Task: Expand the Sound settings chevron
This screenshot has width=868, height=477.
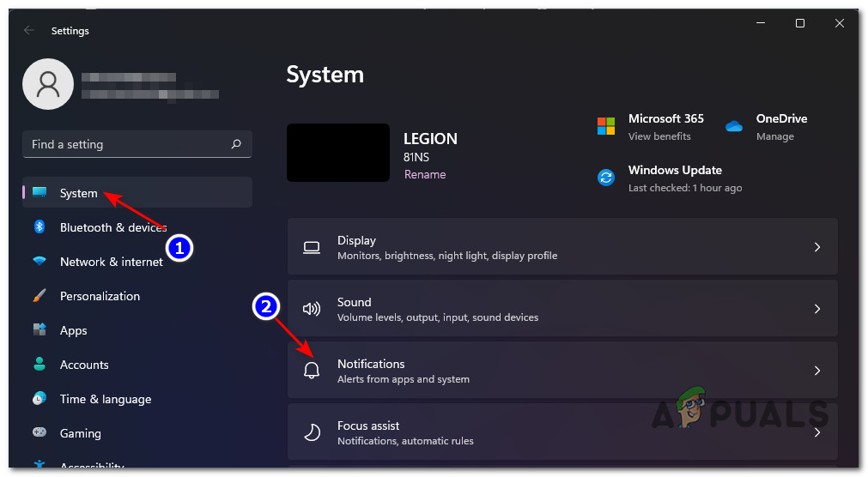Action: pyautogui.click(x=817, y=309)
